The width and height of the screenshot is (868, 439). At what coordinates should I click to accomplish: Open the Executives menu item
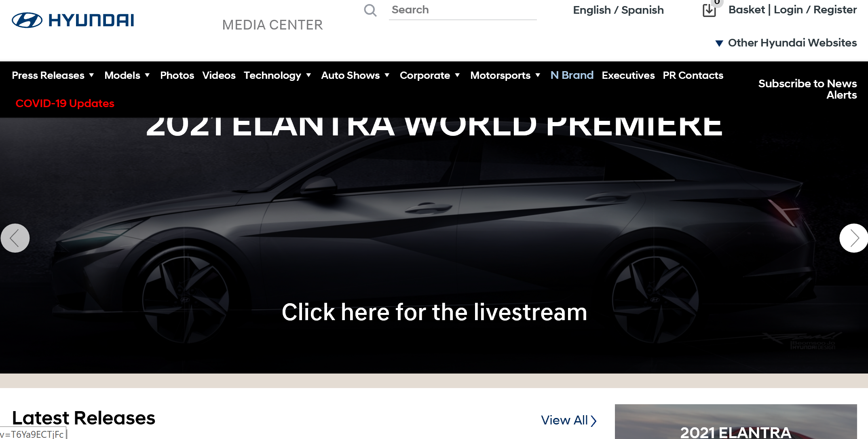click(x=628, y=75)
